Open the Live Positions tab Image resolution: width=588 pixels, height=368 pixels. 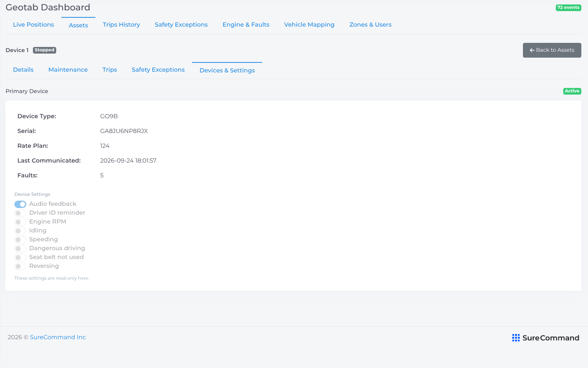33,25
